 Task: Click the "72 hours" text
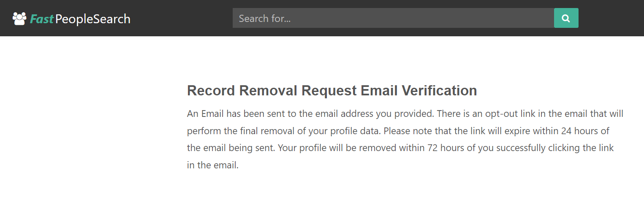[446, 148]
